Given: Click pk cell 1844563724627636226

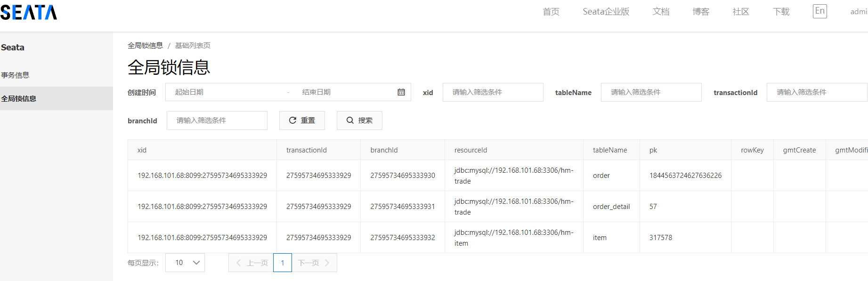Looking at the screenshot, I should point(685,176).
